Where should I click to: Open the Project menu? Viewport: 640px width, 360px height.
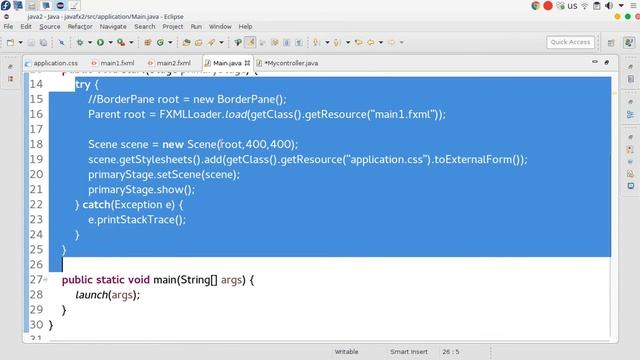pos(173,27)
